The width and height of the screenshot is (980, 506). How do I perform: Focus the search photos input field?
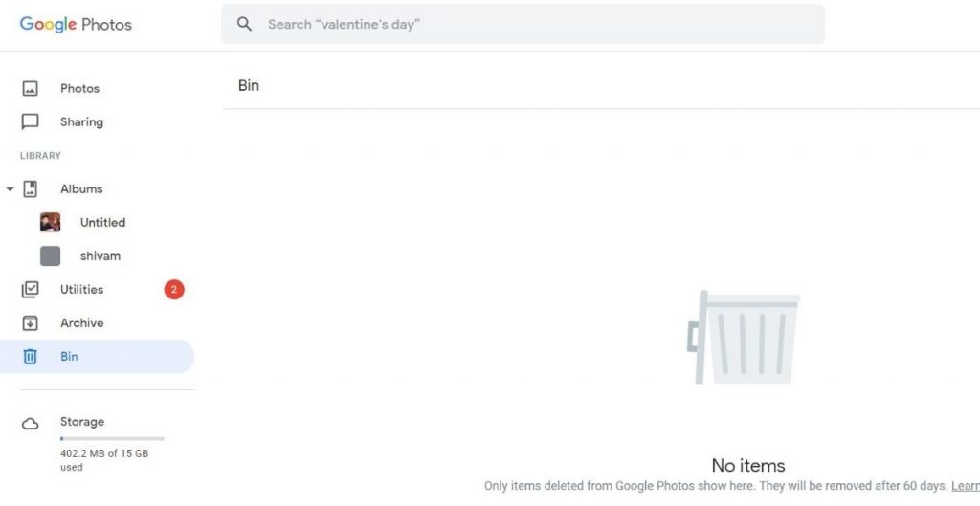point(536,24)
